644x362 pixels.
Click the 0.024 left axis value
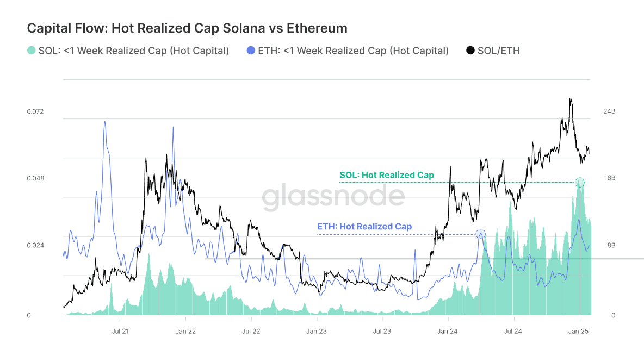(x=35, y=245)
